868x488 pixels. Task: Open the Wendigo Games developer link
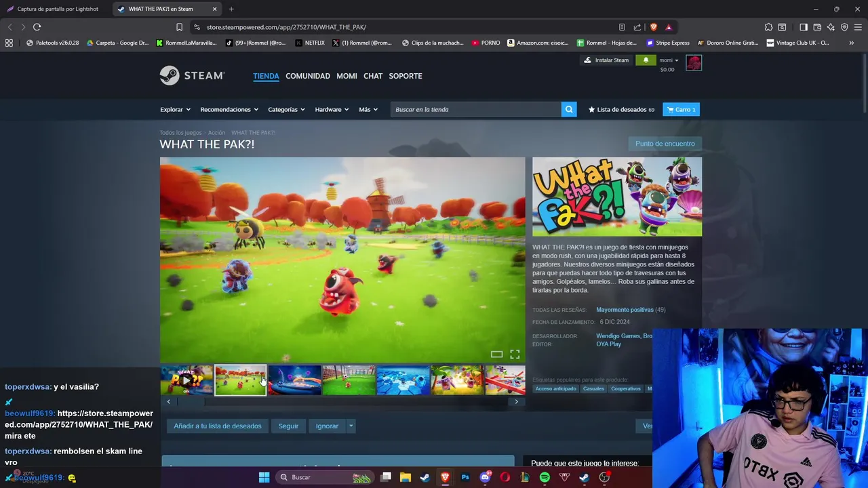tap(618, 335)
